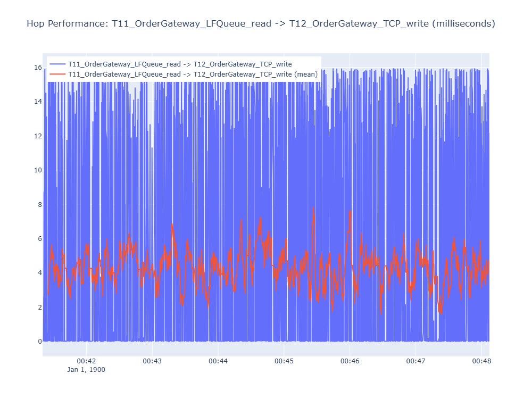Click the Jan 1, 1900 date label
The image size is (532, 399).
(x=86, y=370)
